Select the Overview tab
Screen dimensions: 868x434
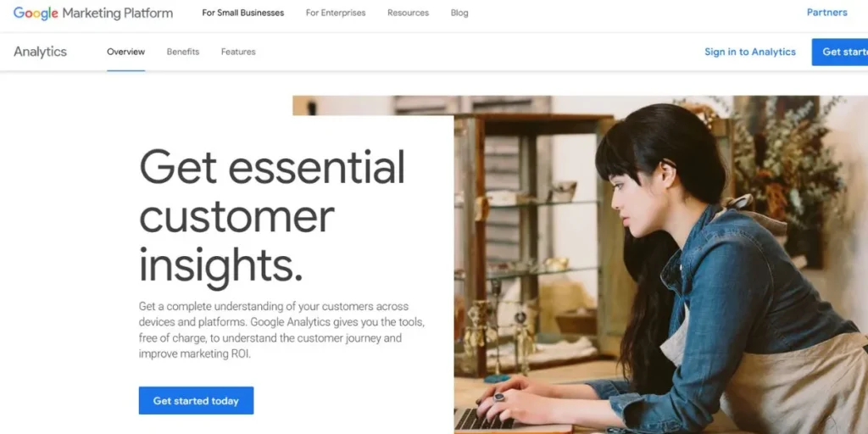pyautogui.click(x=125, y=52)
